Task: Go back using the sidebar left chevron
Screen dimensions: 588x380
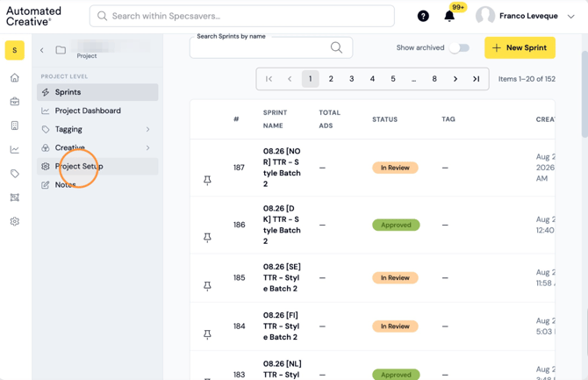Action: pos(42,50)
